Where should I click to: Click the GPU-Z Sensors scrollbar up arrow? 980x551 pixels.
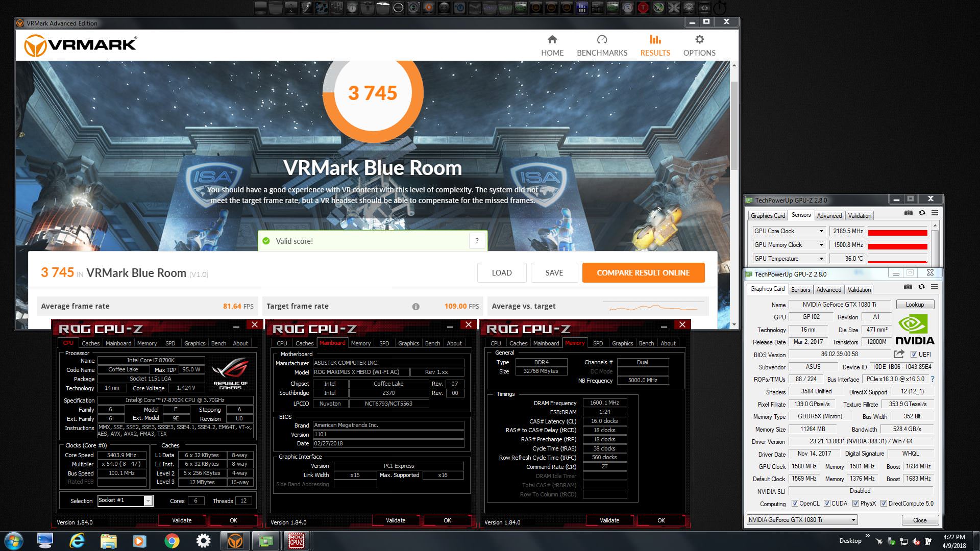935,226
